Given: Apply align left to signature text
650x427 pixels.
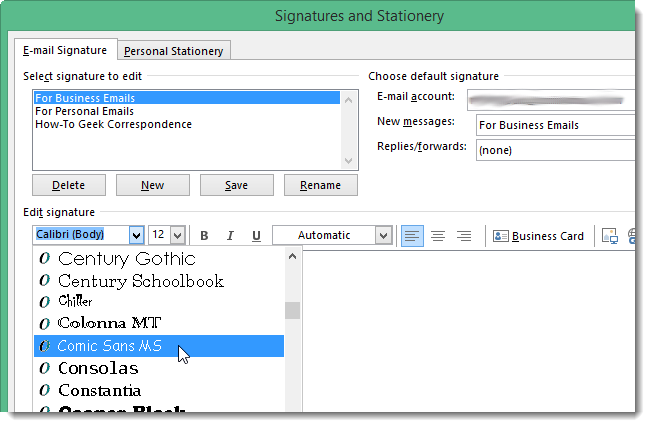Looking at the screenshot, I should (412, 236).
